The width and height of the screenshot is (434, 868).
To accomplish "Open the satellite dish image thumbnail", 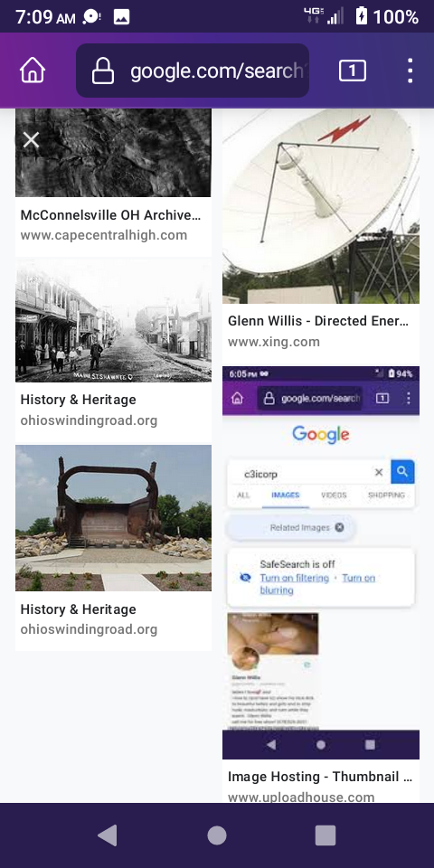I will (321, 206).
